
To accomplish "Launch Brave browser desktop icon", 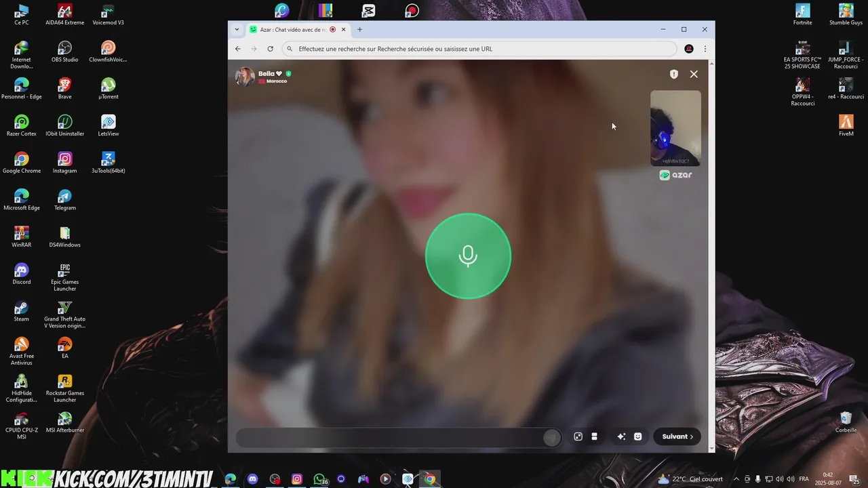I will click(x=65, y=89).
